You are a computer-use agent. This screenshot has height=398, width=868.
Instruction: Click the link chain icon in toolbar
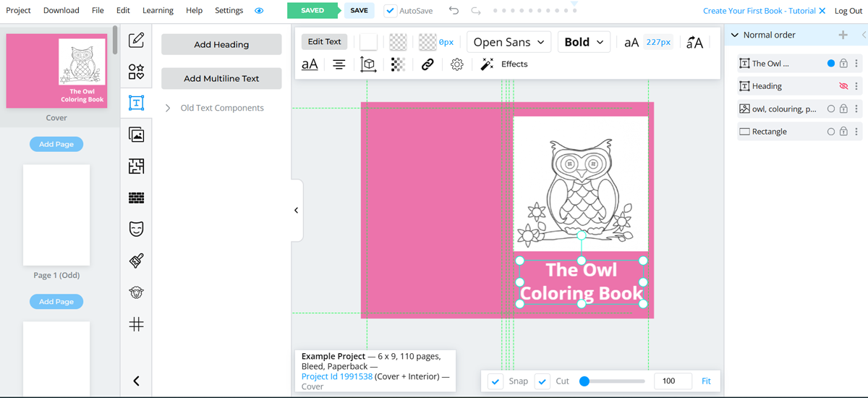[x=427, y=64]
